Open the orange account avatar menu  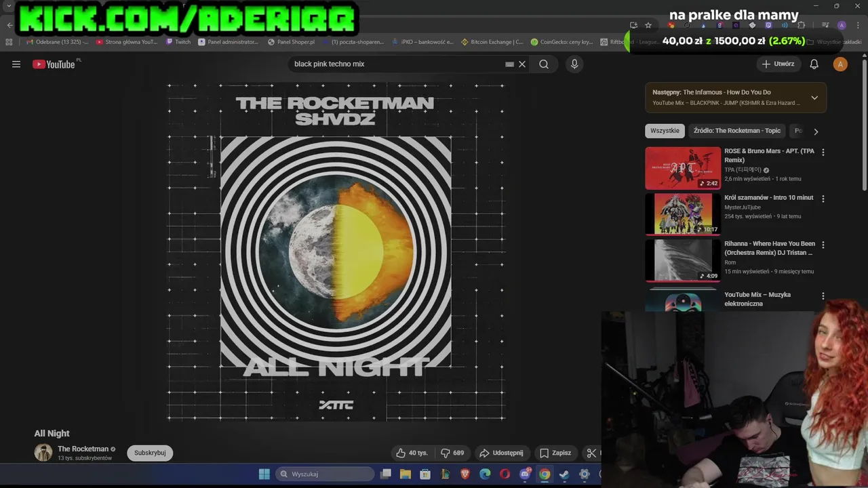(x=840, y=64)
